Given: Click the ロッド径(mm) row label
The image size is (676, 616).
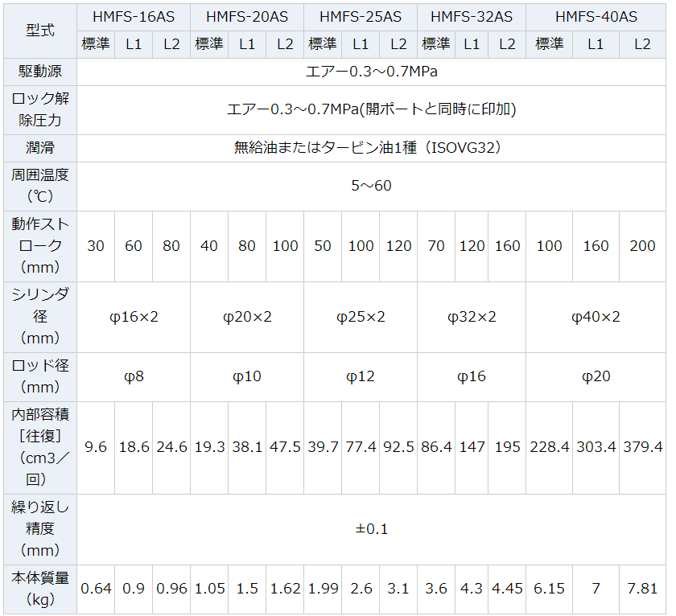Looking at the screenshot, I should click(40, 377).
